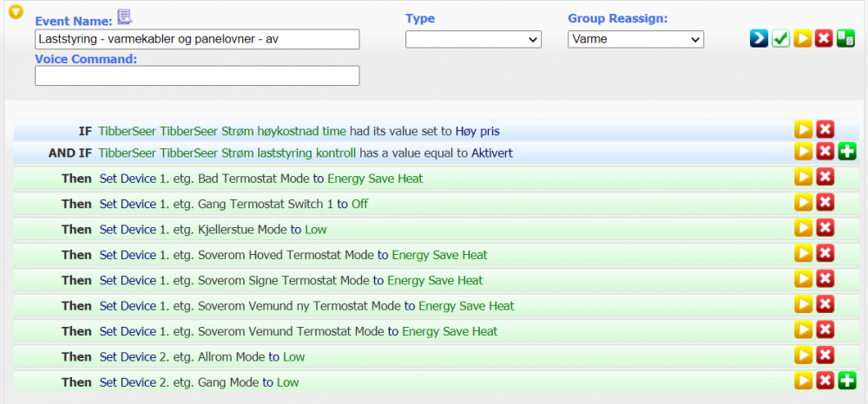Add a condition with the AND IF plus icon

(847, 152)
